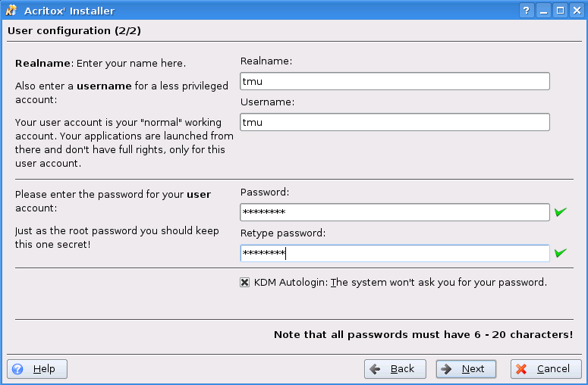This screenshot has height=385, width=588.
Task: Maximize the installer window
Action: 560,11
